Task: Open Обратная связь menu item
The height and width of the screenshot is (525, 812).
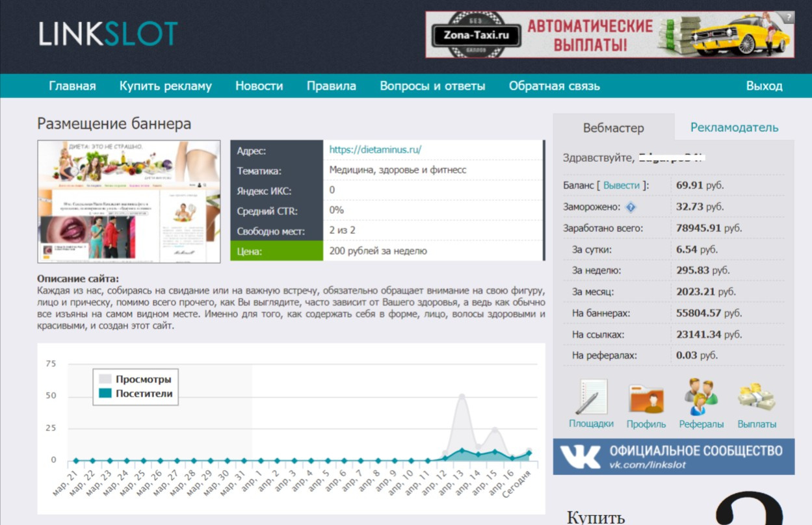Action: (555, 86)
